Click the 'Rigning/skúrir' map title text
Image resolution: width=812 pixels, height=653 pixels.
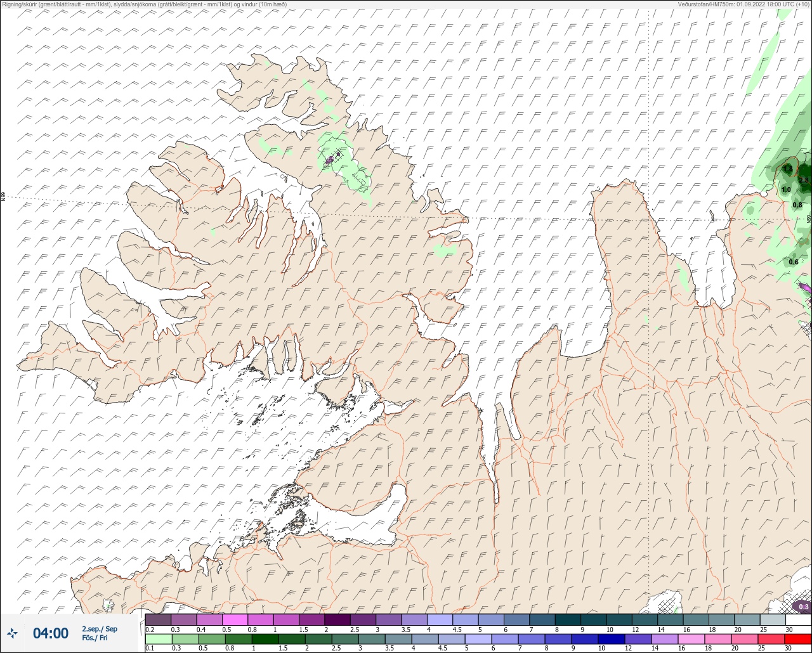tap(145, 4)
